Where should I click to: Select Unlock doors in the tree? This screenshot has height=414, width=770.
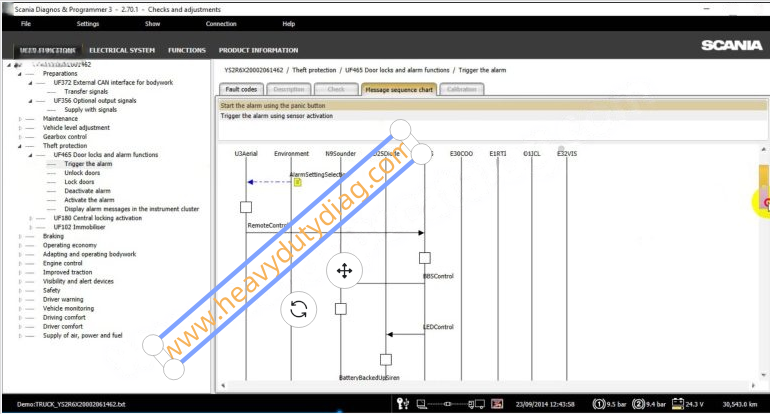82,173
